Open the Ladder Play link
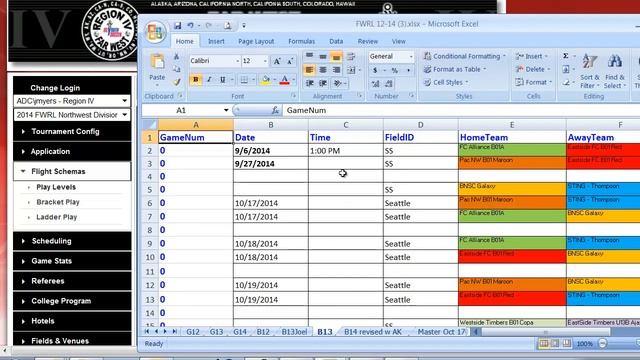The height and width of the screenshot is (360, 640). tap(56, 217)
